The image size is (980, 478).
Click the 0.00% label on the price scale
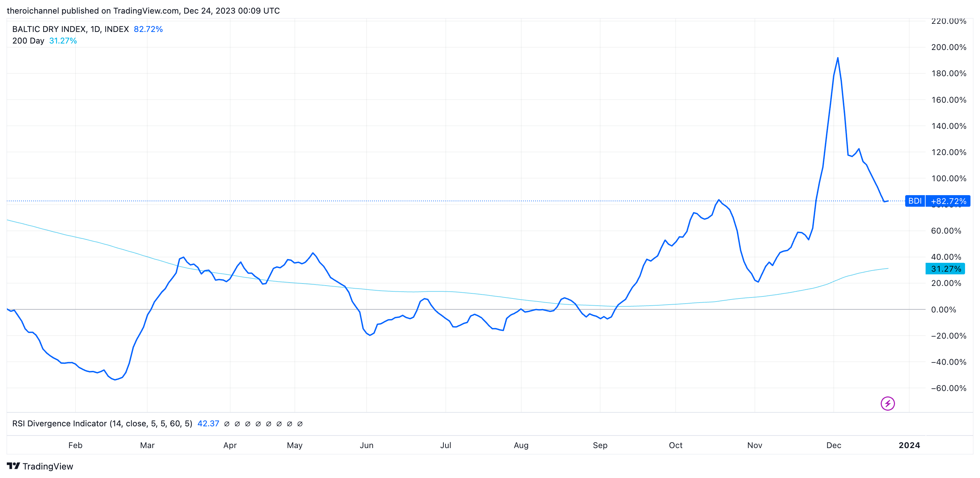point(943,309)
